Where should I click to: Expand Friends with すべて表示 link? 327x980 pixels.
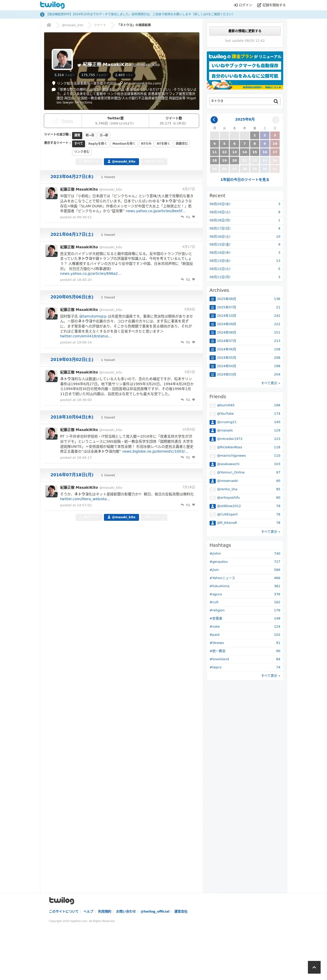pos(271,532)
